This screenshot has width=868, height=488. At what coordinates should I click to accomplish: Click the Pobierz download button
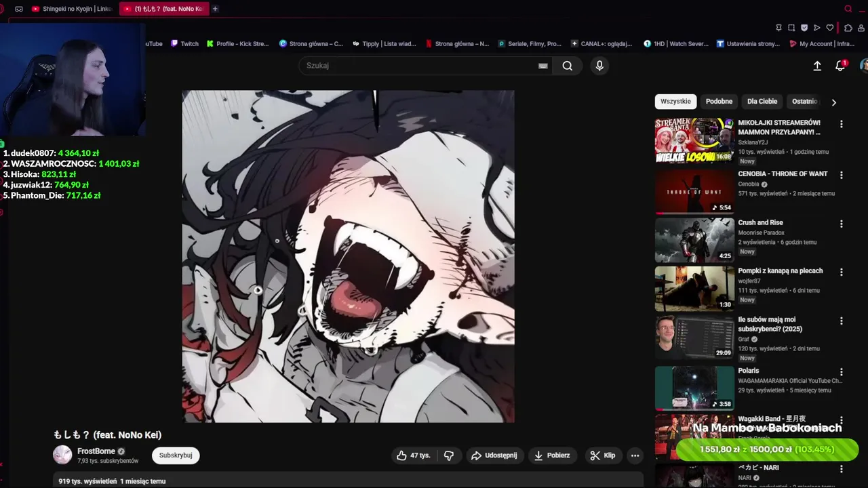click(552, 455)
